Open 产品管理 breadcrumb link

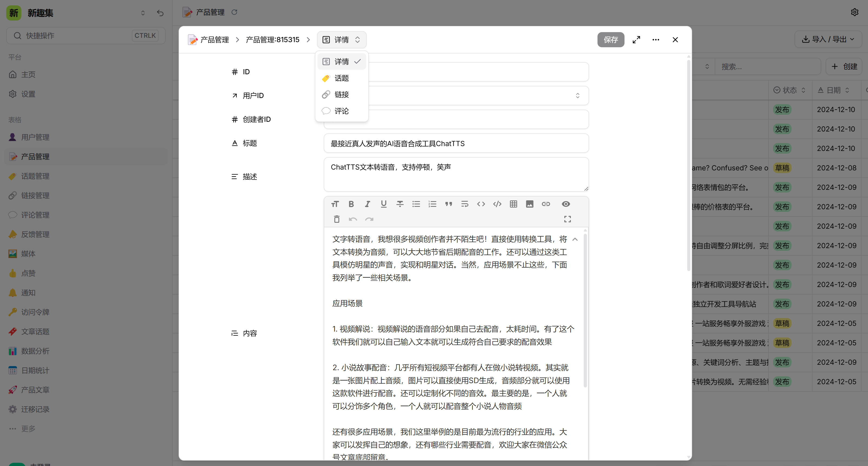click(x=214, y=39)
